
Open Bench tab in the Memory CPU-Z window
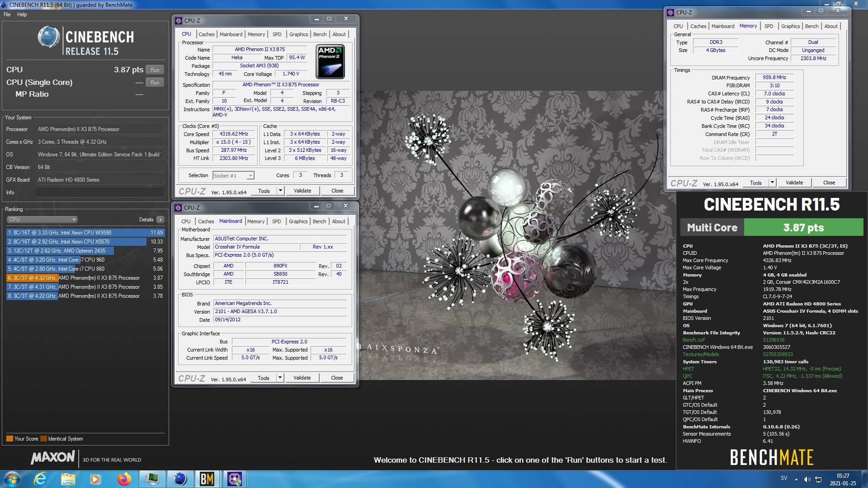811,26
